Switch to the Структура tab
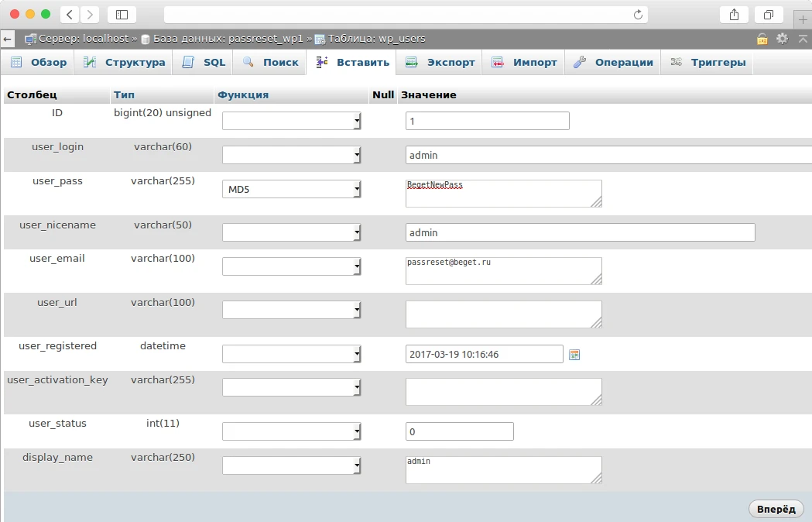Viewport: 812px width, 522px height. [125, 63]
